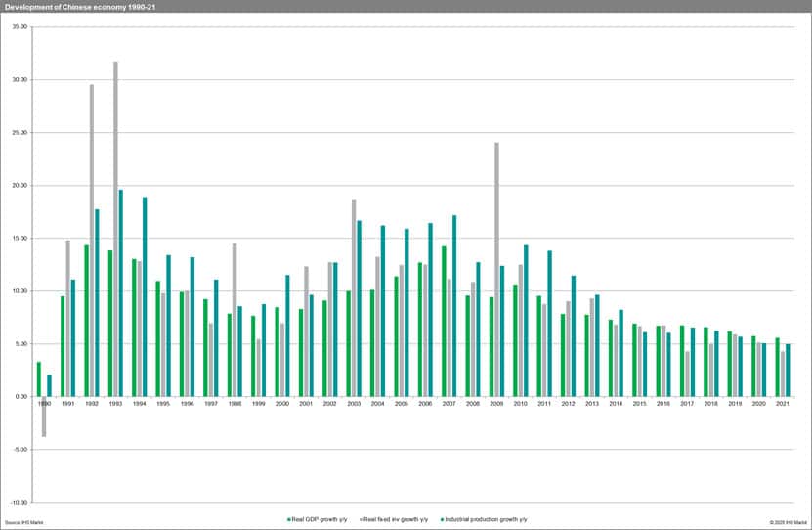Click the 35.00 label on the y-axis
The height and width of the screenshot is (530, 812).
20,26
